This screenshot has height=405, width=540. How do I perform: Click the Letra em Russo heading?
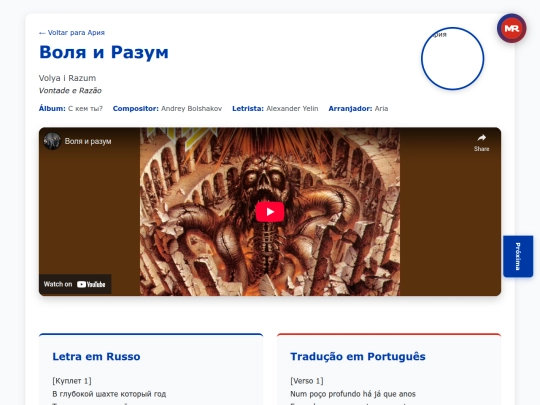pyautogui.click(x=96, y=356)
